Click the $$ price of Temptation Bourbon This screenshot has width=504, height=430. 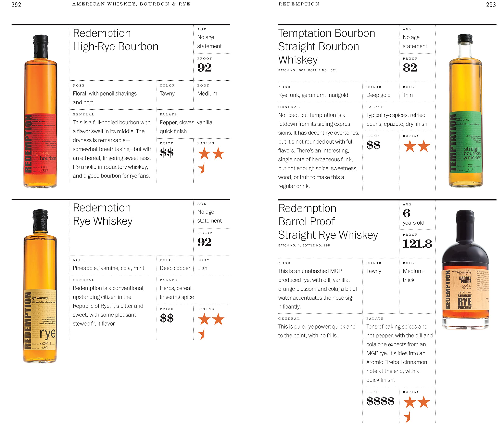coord(373,145)
